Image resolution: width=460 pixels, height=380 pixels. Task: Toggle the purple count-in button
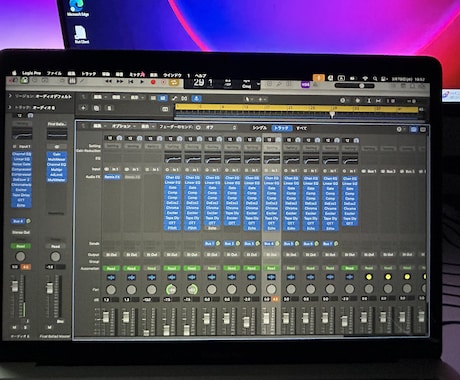(305, 85)
